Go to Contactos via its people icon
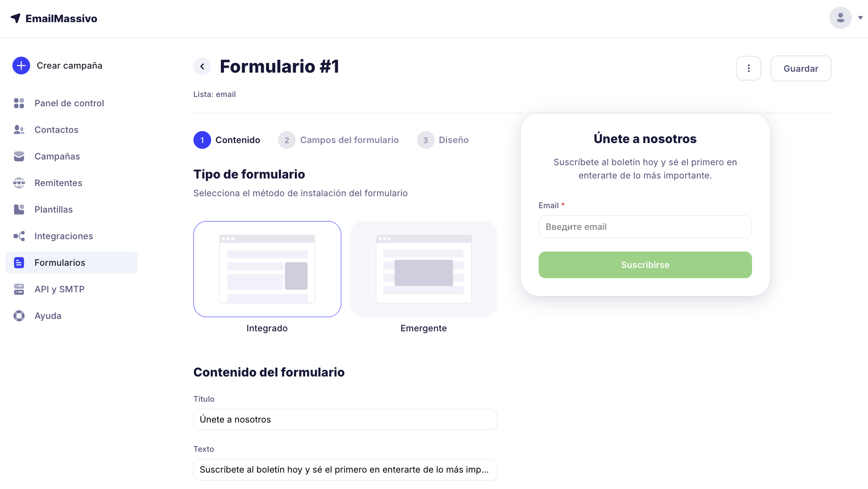The width and height of the screenshot is (868, 489). point(19,130)
